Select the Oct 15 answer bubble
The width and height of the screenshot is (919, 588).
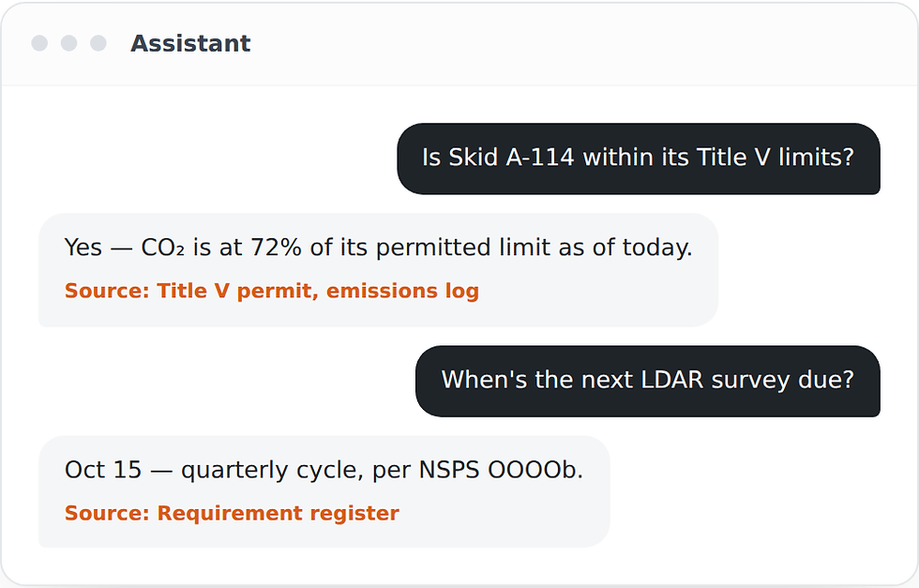(x=324, y=491)
